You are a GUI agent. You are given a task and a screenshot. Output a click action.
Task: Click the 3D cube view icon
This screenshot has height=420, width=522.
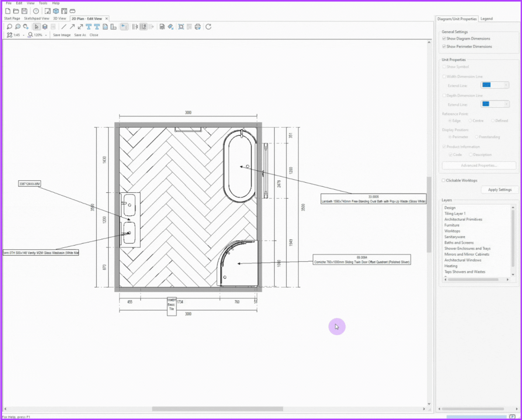click(x=56, y=11)
